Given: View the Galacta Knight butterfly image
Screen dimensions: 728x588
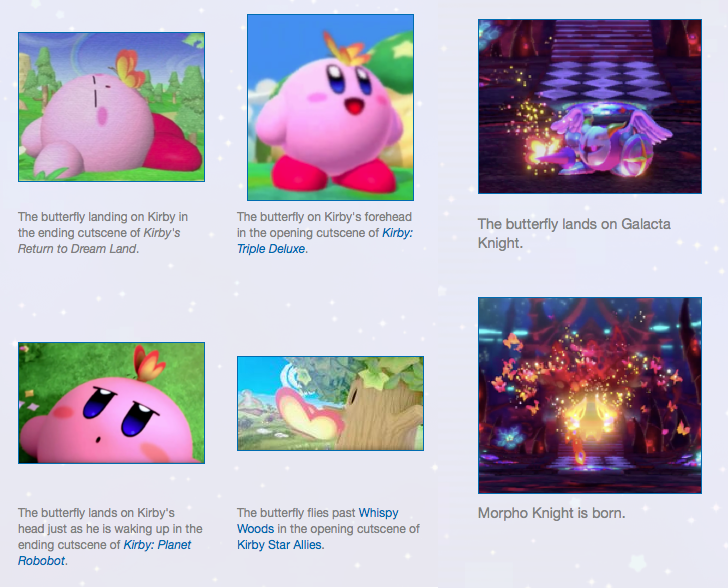Looking at the screenshot, I should pyautogui.click(x=590, y=106).
